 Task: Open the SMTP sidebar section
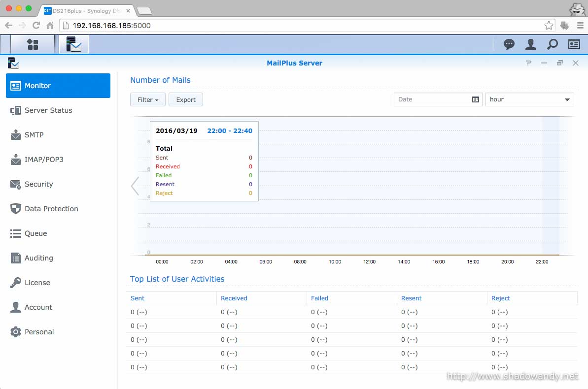(x=34, y=135)
